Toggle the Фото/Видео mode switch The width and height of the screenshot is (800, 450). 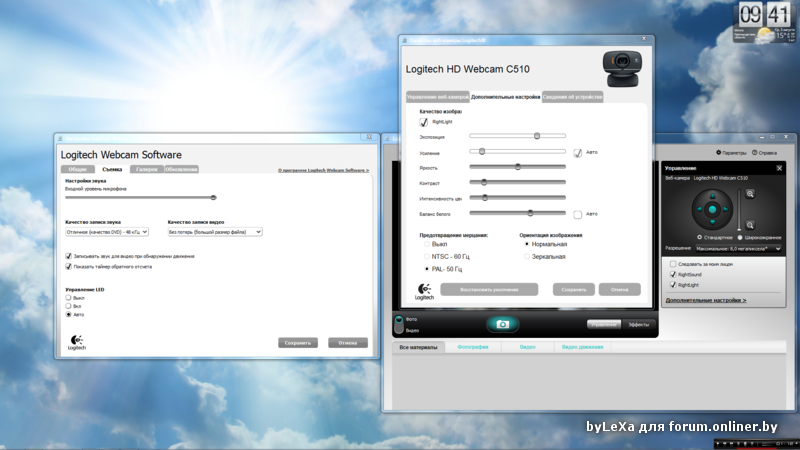click(399, 324)
